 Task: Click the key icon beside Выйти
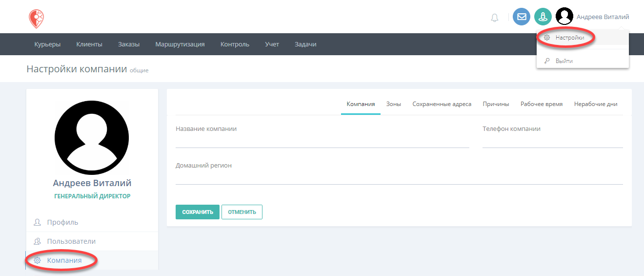(x=547, y=61)
